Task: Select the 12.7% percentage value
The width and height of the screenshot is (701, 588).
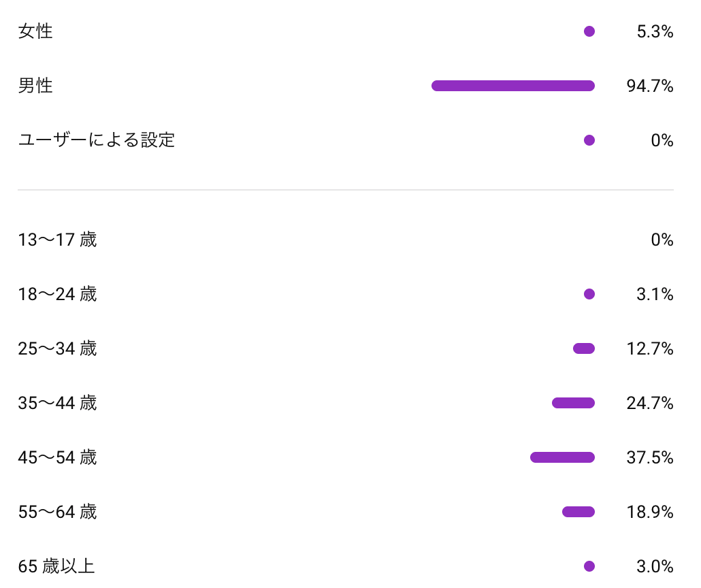Action: point(649,349)
